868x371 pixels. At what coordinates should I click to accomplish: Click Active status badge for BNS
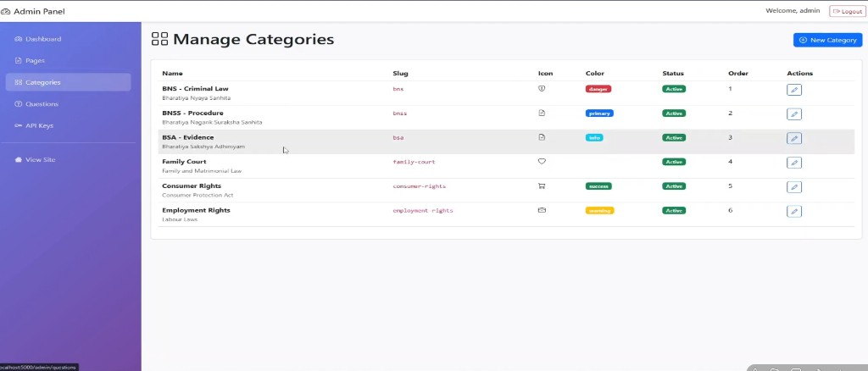point(674,89)
